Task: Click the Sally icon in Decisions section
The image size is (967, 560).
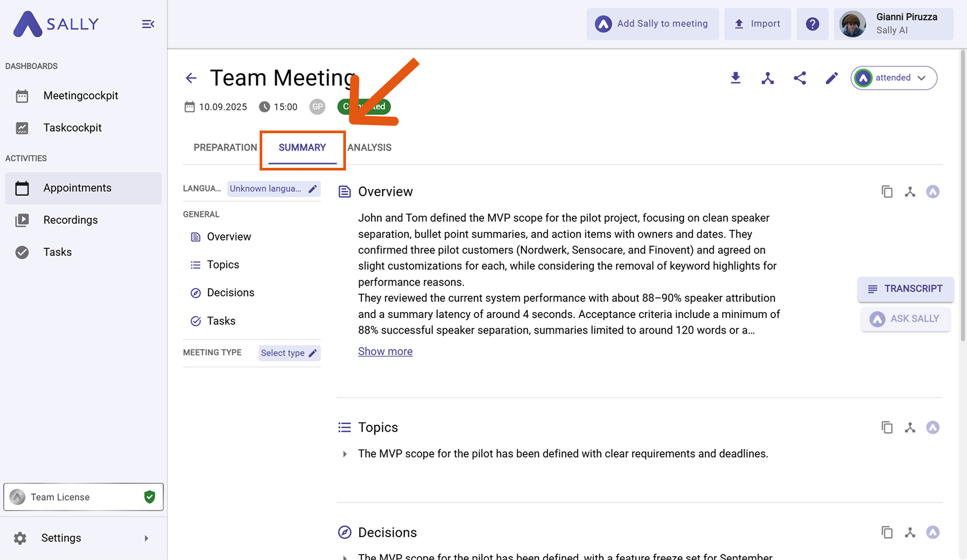Action: pos(932,532)
